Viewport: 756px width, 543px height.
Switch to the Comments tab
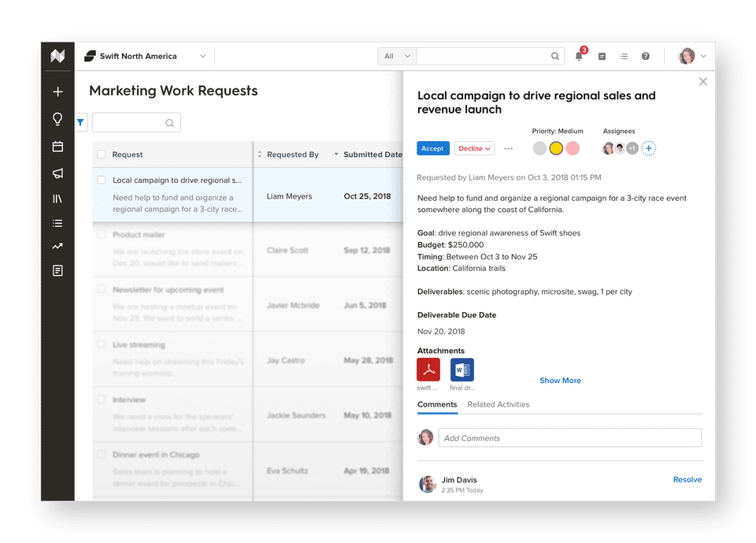click(437, 404)
